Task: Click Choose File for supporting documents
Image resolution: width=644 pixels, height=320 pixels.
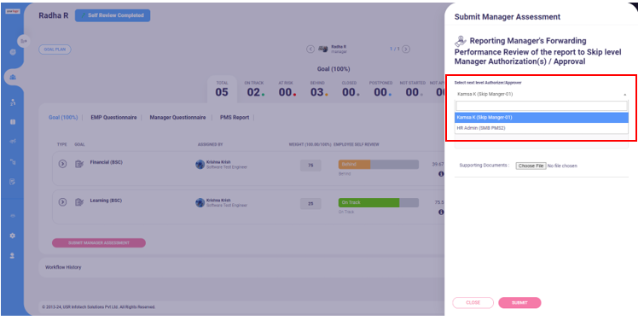Action: (x=531, y=166)
